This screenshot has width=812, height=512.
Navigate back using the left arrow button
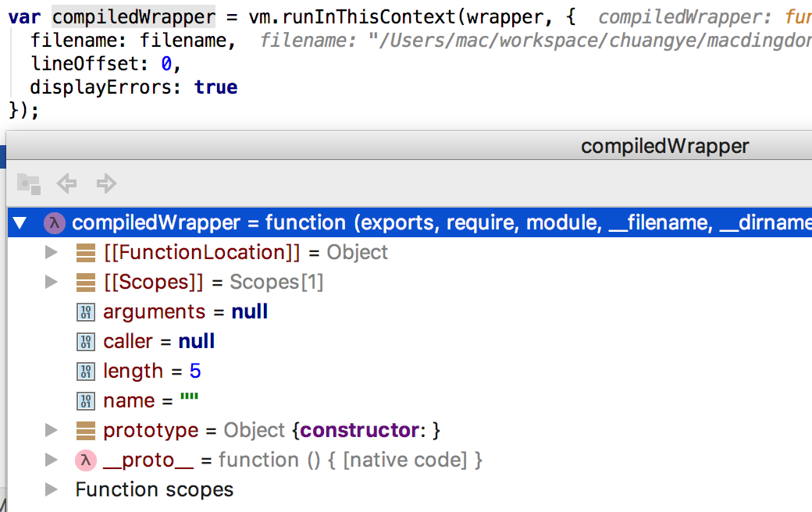point(67,183)
